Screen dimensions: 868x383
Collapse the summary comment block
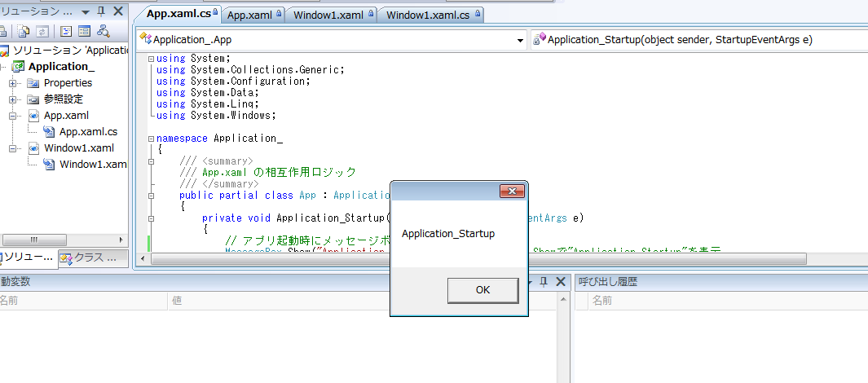pos(151,161)
